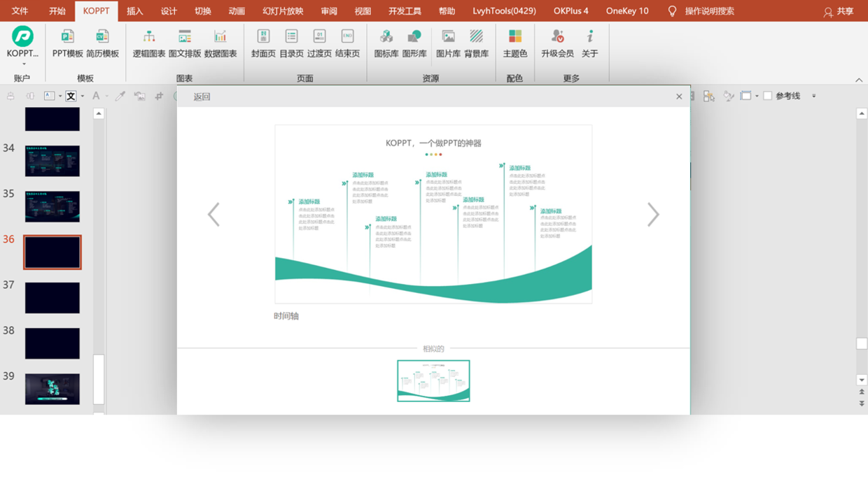Screen dimensions: 868x486
Task: Click the next slide double-arrow button
Action: pos(862,403)
